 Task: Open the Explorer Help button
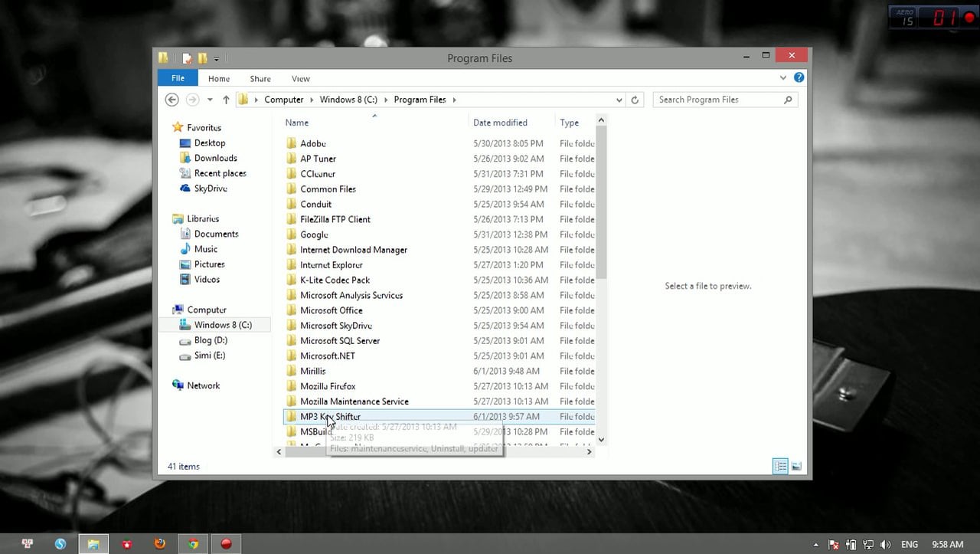799,78
